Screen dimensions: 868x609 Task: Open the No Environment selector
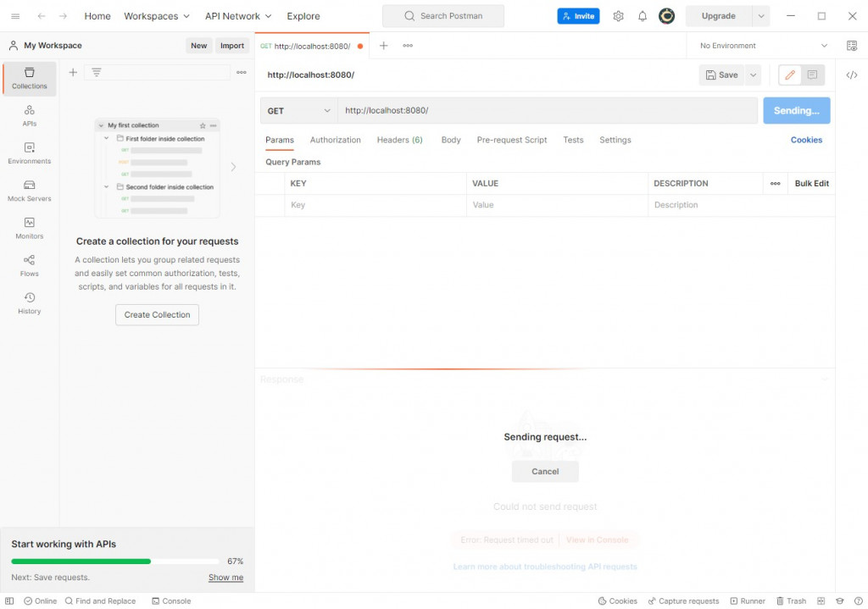(764, 46)
